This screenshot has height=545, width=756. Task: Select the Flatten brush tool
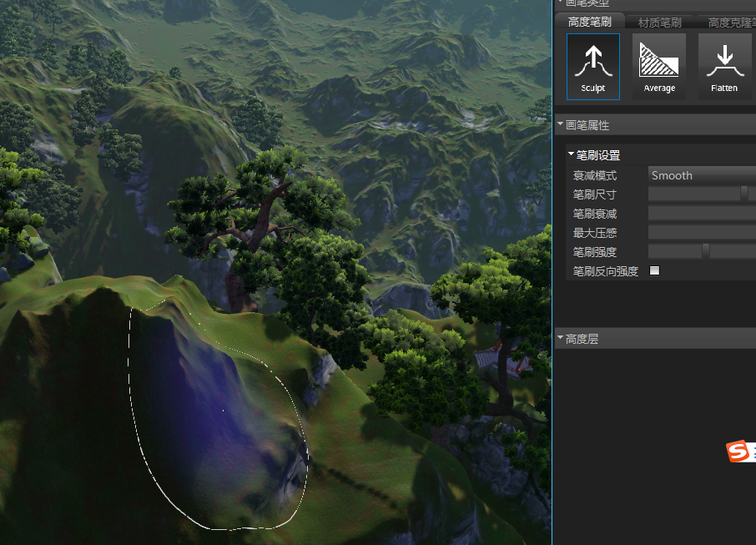click(723, 67)
